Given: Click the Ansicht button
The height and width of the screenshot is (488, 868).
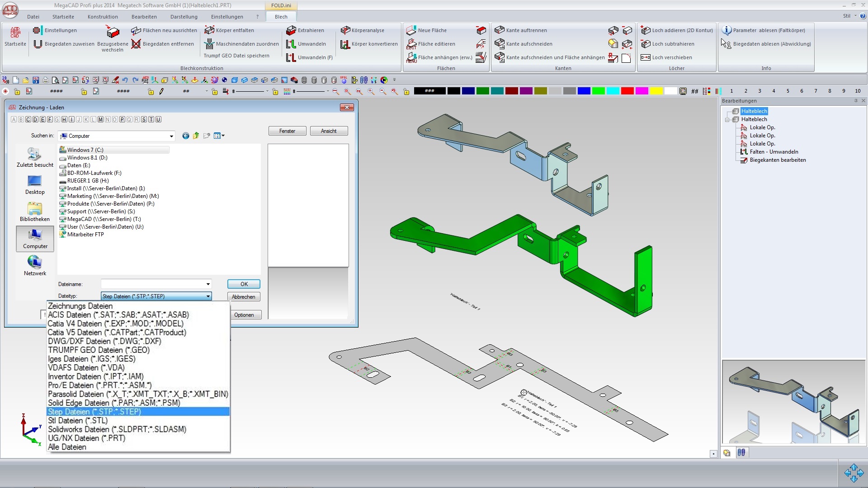Looking at the screenshot, I should 329,131.
